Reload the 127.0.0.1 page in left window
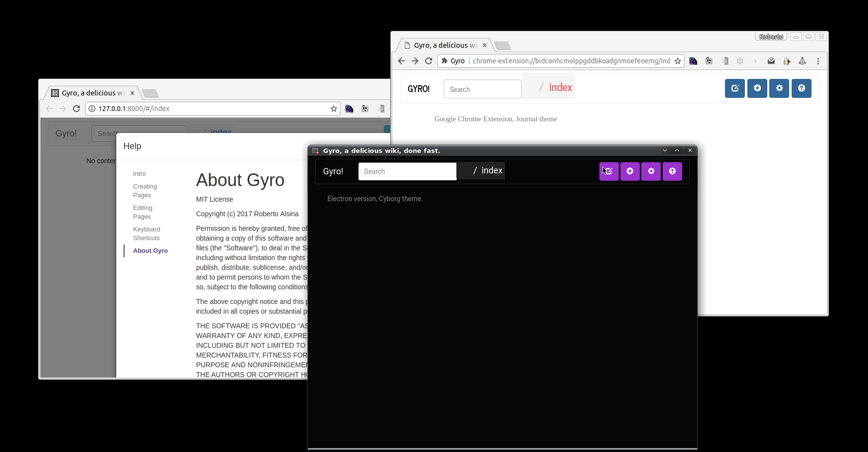 pyautogui.click(x=76, y=109)
